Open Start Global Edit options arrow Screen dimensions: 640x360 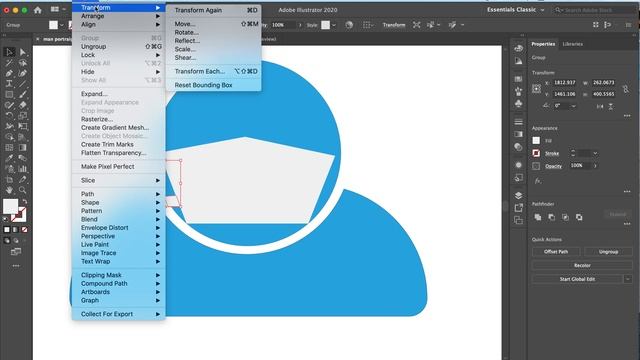pos(628,279)
